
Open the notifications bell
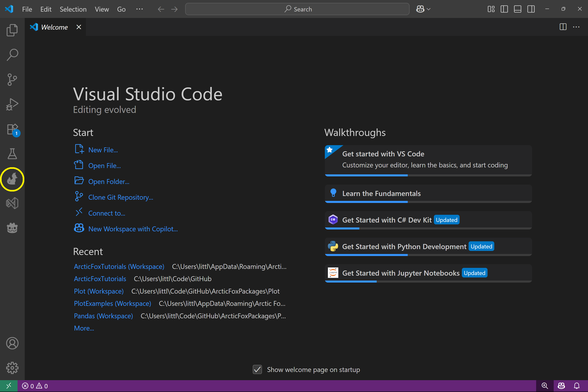click(577, 386)
